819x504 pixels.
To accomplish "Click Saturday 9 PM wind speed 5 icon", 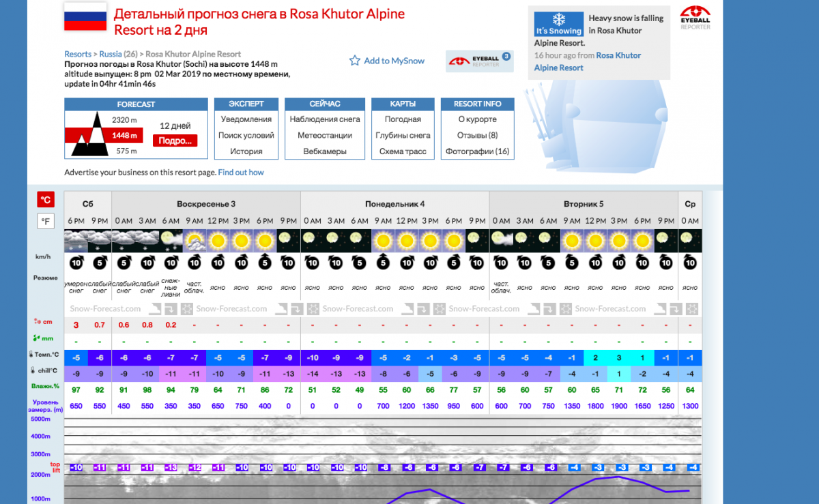I will pyautogui.click(x=100, y=263).
